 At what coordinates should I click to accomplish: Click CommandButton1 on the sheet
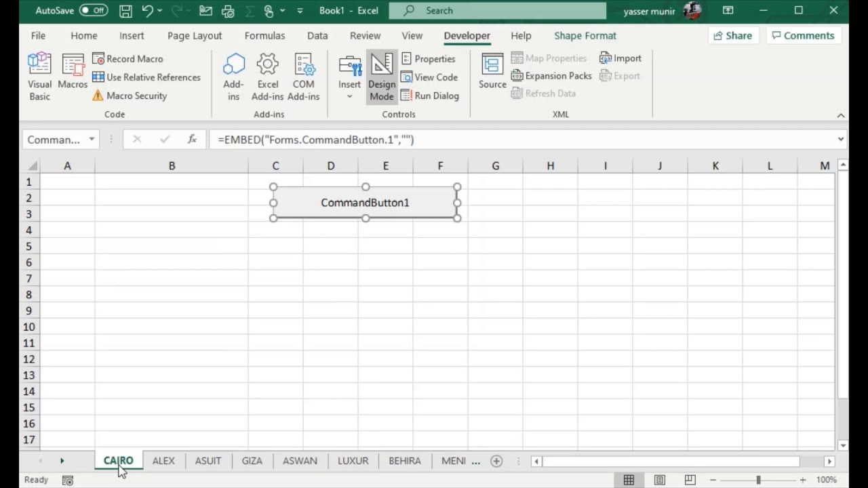pos(365,203)
